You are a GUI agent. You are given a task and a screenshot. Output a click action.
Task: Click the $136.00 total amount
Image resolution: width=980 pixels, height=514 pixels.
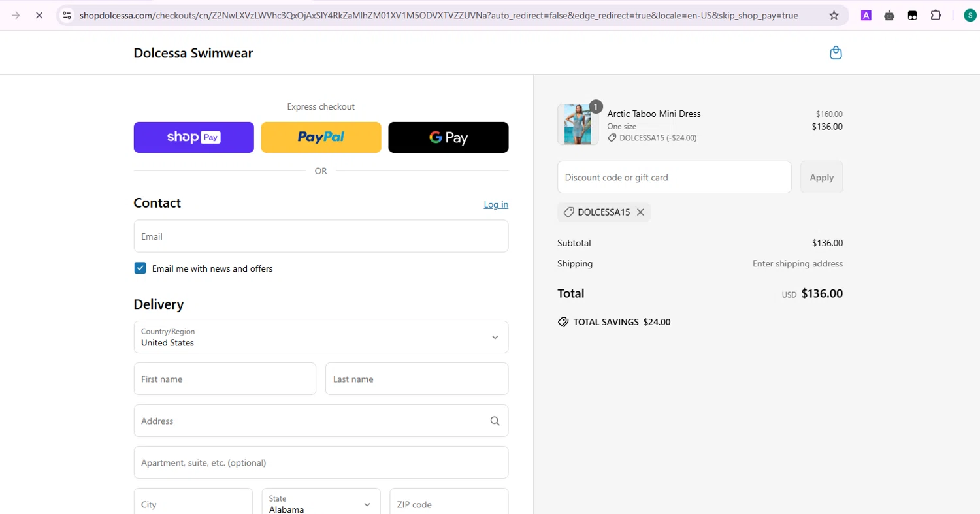tap(822, 293)
